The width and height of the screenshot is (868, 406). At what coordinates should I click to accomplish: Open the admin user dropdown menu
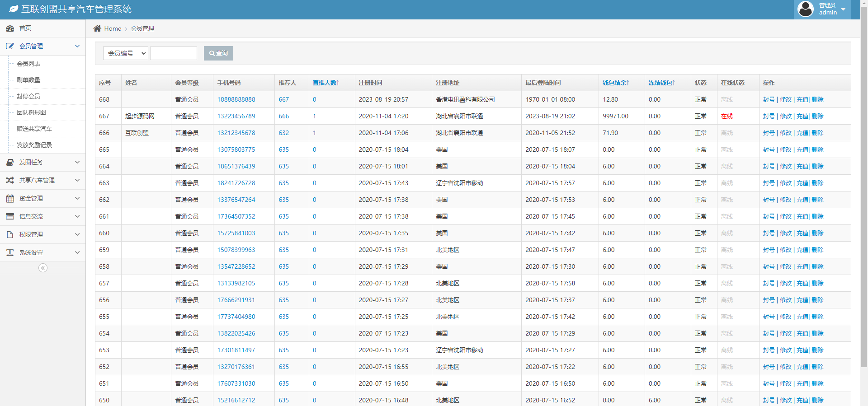822,9
